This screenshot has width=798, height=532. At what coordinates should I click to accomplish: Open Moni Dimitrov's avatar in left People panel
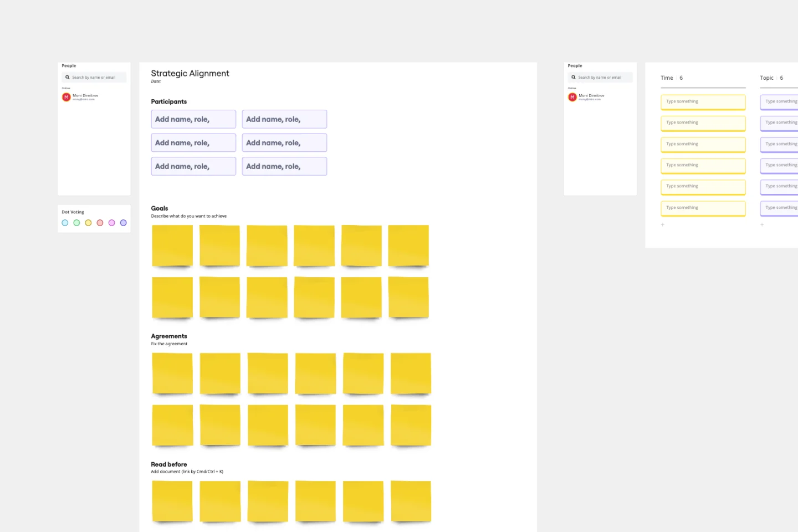coord(66,97)
